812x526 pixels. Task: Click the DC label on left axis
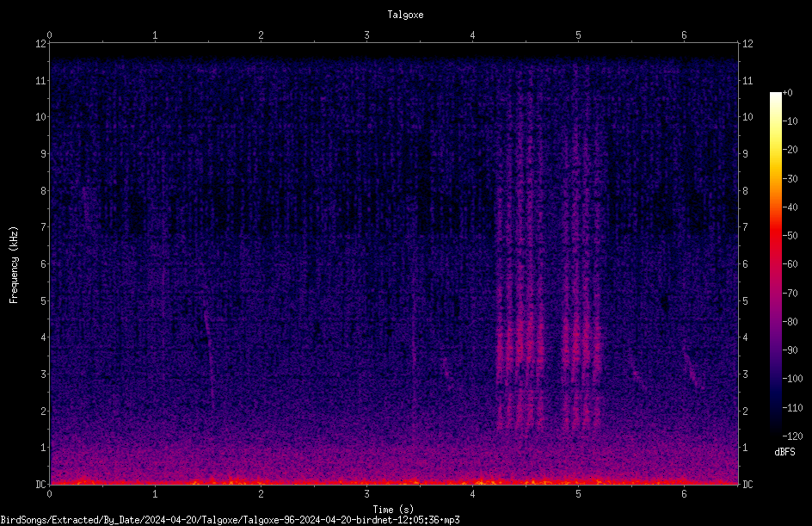click(41, 484)
